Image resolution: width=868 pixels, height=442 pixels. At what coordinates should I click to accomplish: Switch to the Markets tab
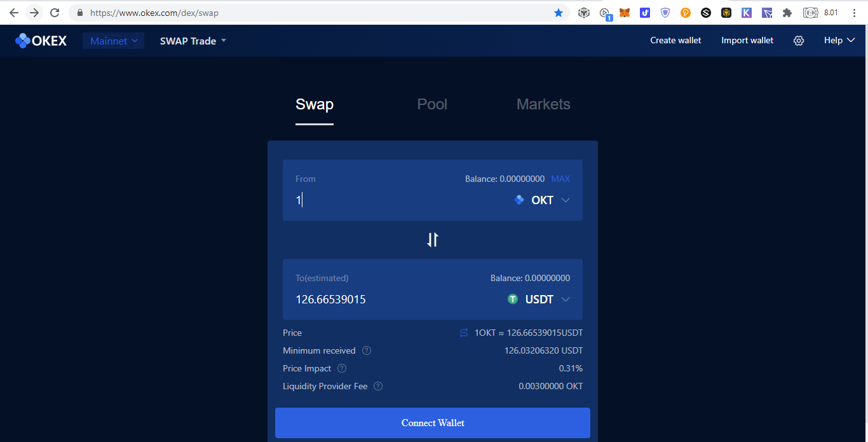(543, 105)
